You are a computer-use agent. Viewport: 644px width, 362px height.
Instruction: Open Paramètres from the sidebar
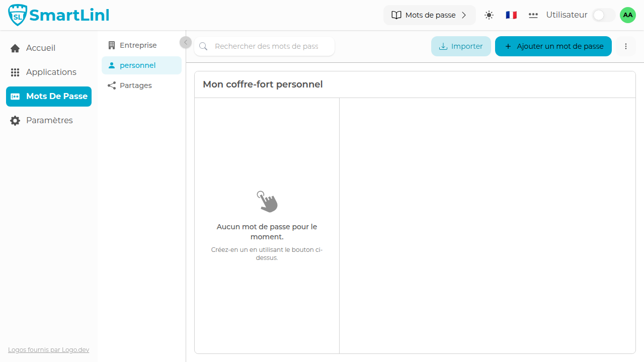(x=49, y=121)
